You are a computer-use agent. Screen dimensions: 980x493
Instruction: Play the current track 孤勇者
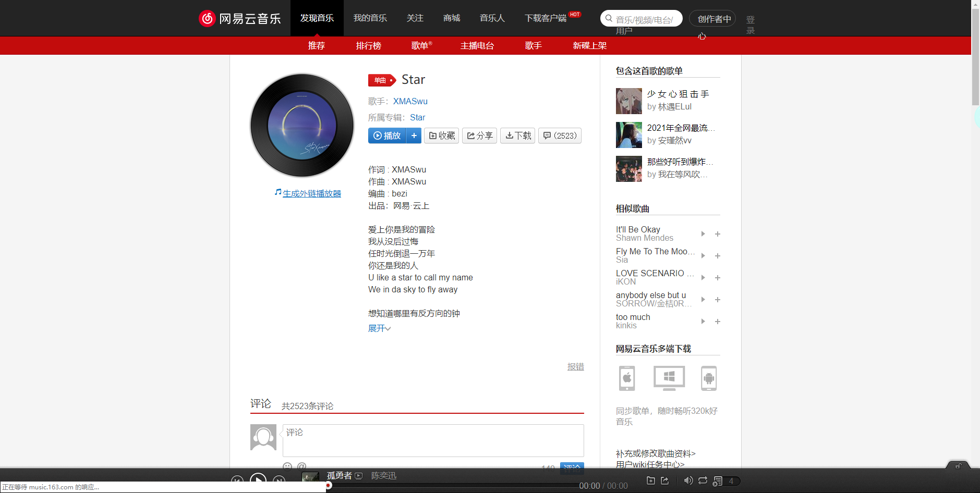258,480
